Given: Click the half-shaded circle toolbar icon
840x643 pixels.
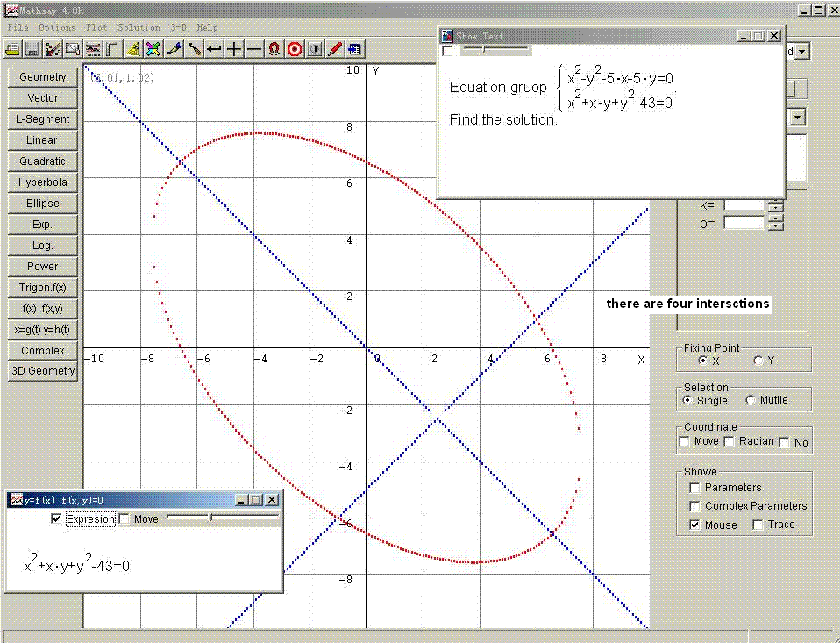Looking at the screenshot, I should 315,49.
